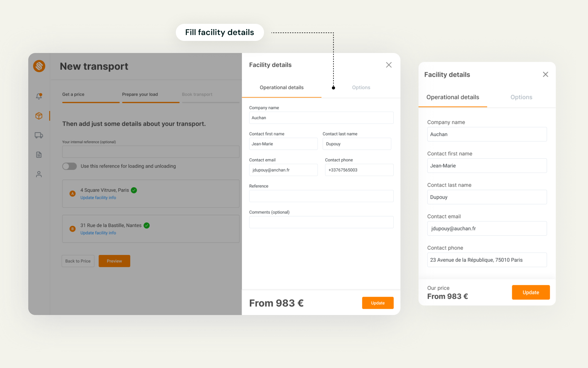Click Update facility info for Square Vitruve

[x=98, y=198]
